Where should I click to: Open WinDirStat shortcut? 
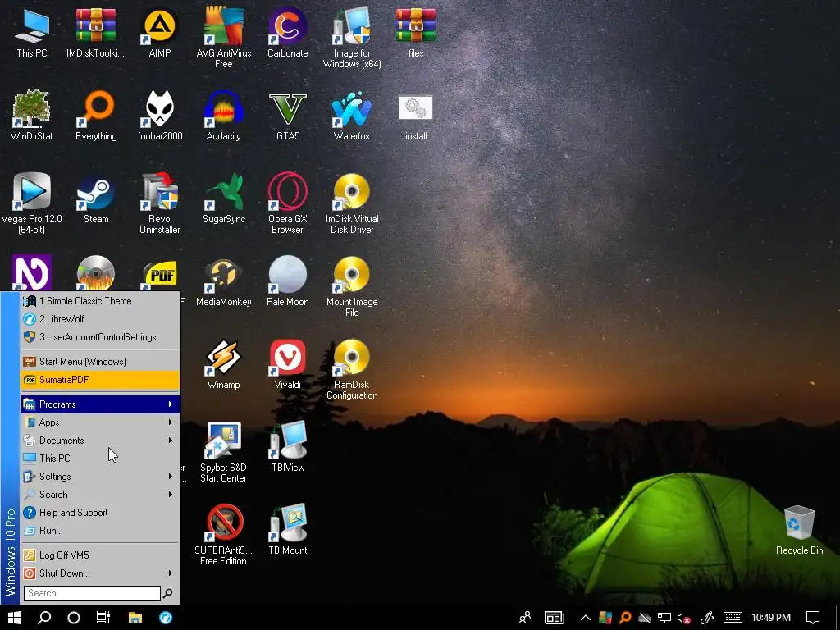tap(32, 115)
